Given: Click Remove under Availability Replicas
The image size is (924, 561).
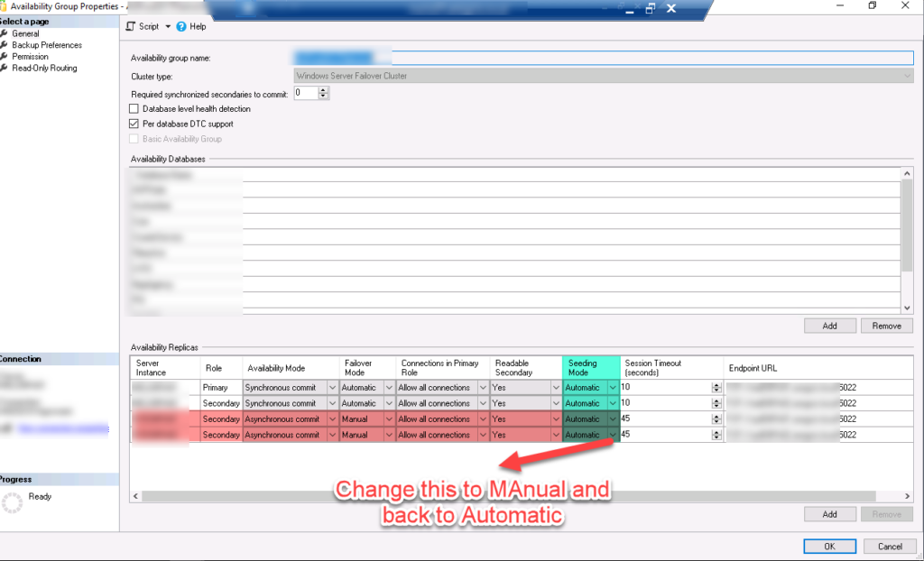Looking at the screenshot, I should 886,514.
